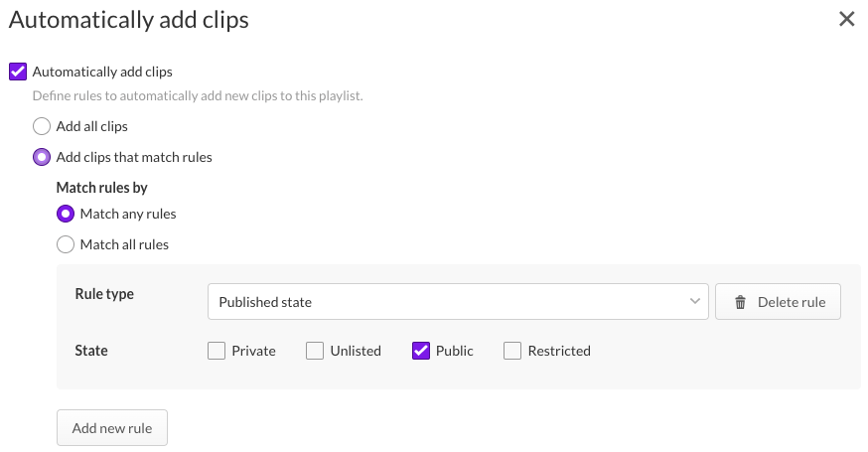868x452 pixels.
Task: Click the Define rules description text
Action: click(198, 96)
